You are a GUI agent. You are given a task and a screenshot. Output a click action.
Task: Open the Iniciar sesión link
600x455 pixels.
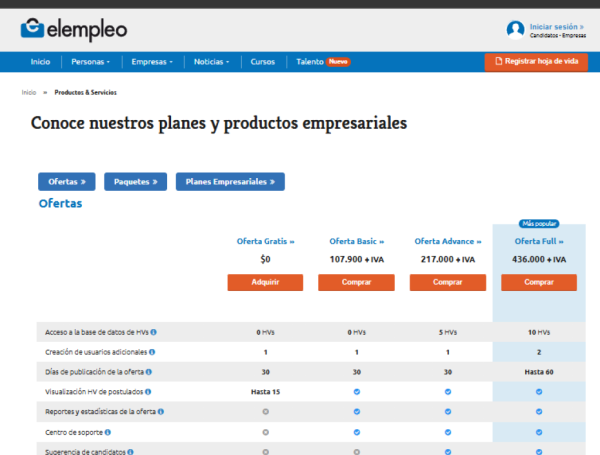click(x=556, y=27)
